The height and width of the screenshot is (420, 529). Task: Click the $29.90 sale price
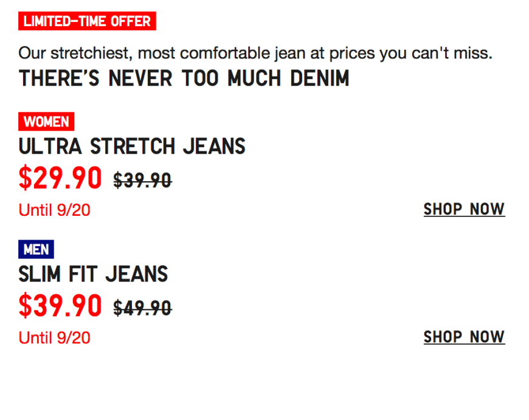[60, 177]
